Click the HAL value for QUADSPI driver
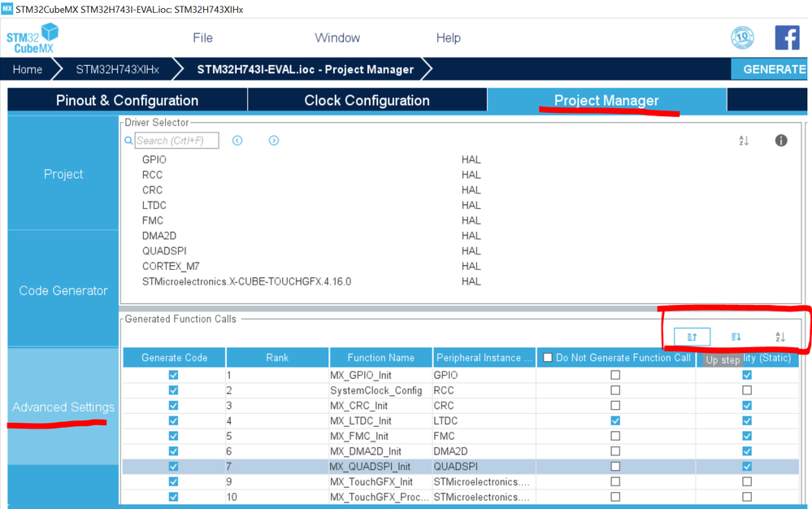 (x=471, y=251)
